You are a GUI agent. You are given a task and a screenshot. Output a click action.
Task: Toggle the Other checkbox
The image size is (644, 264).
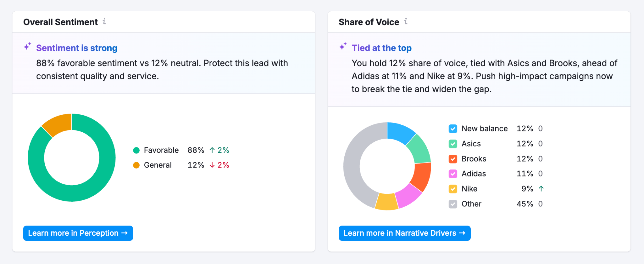coord(453,204)
